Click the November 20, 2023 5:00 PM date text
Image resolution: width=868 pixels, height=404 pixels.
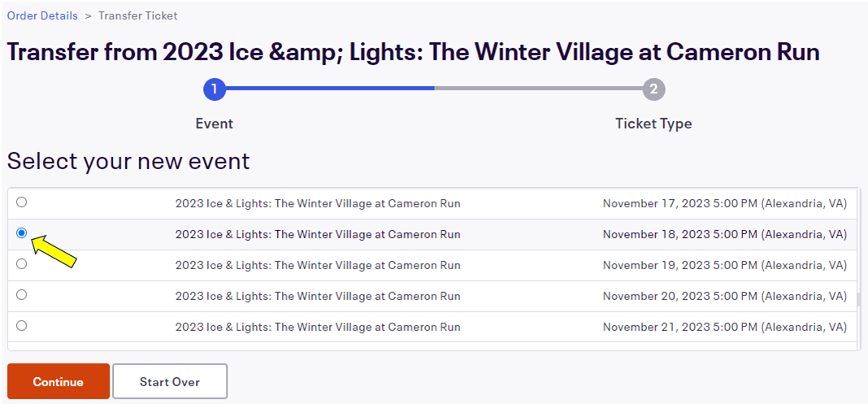click(724, 296)
